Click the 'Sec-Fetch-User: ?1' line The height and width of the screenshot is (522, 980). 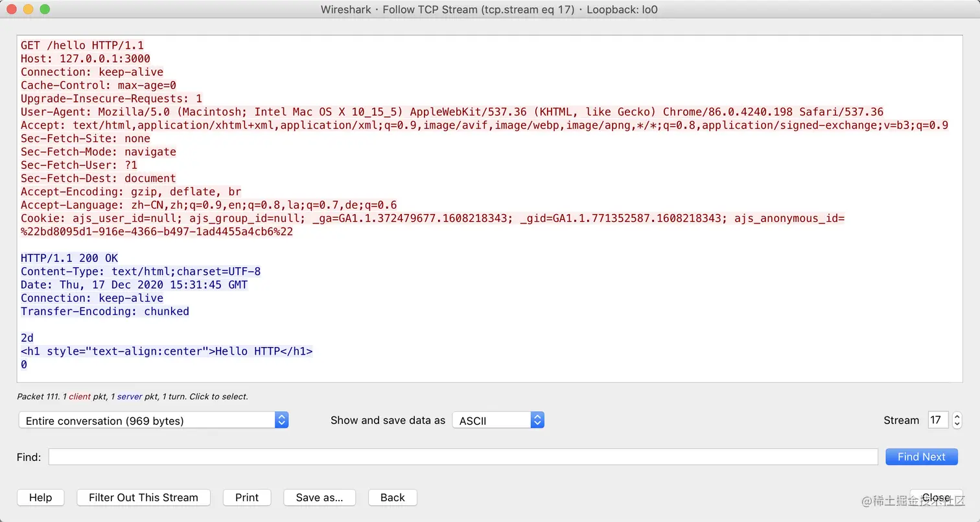pyautogui.click(x=79, y=165)
